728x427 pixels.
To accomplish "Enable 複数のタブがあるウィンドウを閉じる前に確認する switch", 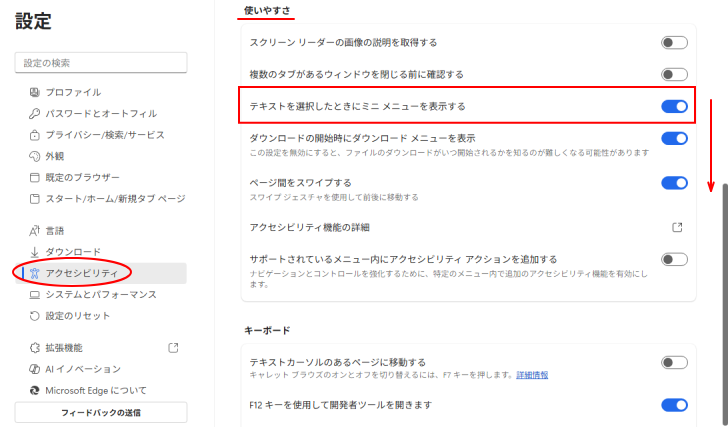I will [674, 75].
